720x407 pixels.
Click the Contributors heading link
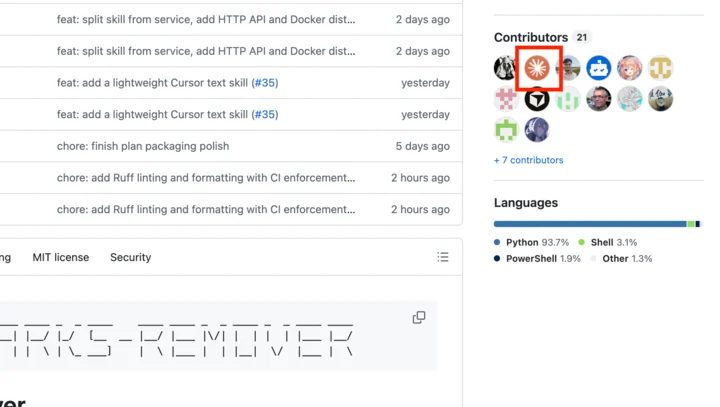coord(531,37)
